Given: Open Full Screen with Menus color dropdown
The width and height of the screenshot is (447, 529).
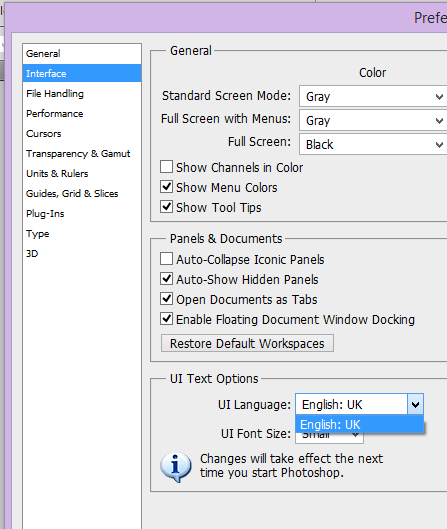Looking at the screenshot, I should (x=373, y=120).
